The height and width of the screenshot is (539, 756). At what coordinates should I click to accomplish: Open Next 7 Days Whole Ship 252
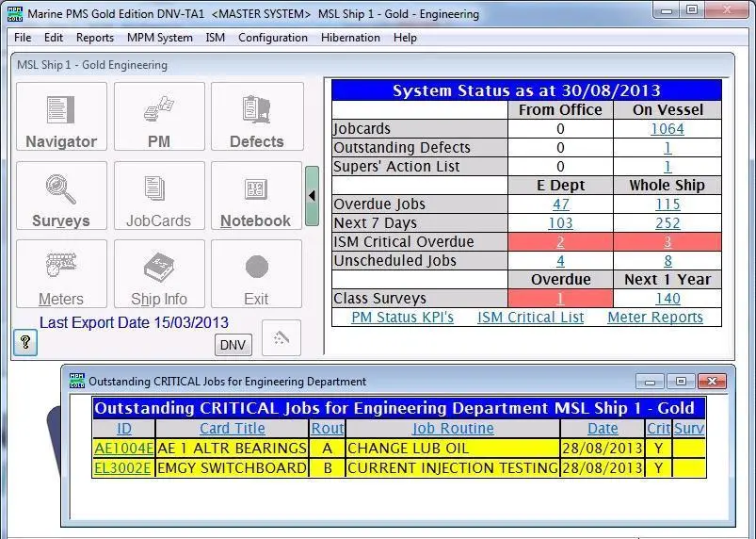pyautogui.click(x=668, y=223)
